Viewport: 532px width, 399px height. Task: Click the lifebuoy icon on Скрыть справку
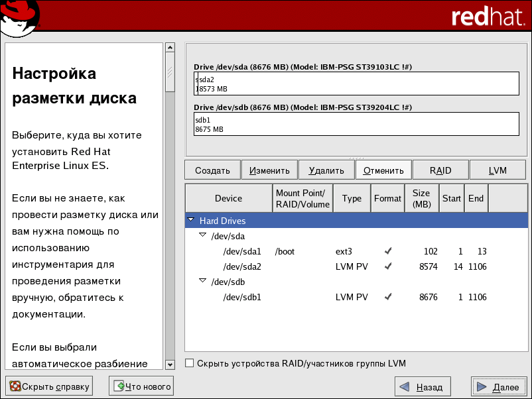[15, 386]
